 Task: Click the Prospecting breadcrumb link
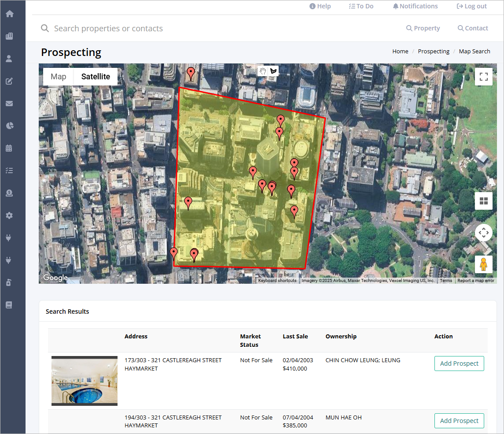[434, 51]
